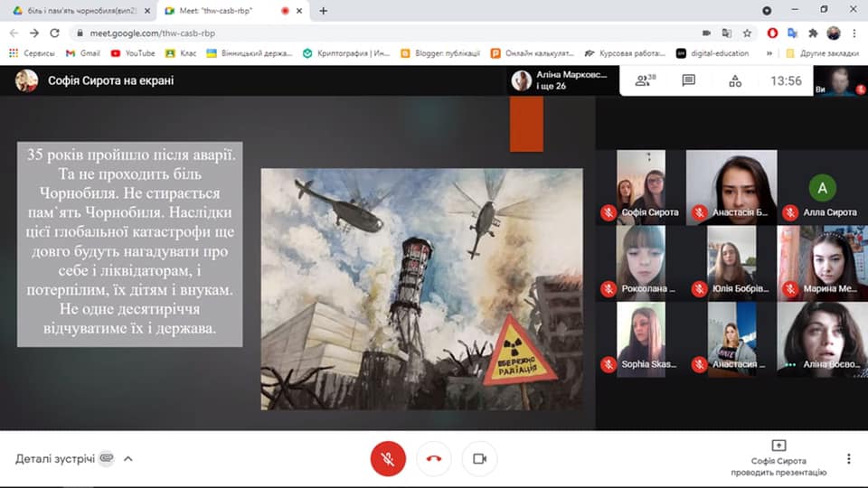Open more options three-dot menu in Meet
Screen dimensions: 868x488
849,459
